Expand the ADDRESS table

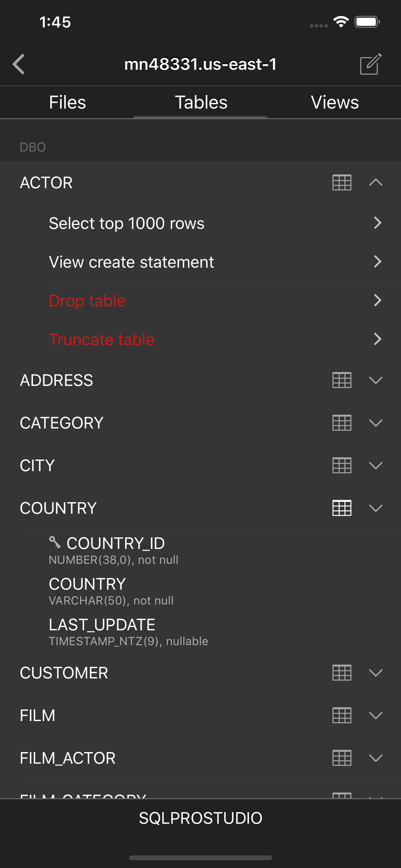tap(375, 380)
